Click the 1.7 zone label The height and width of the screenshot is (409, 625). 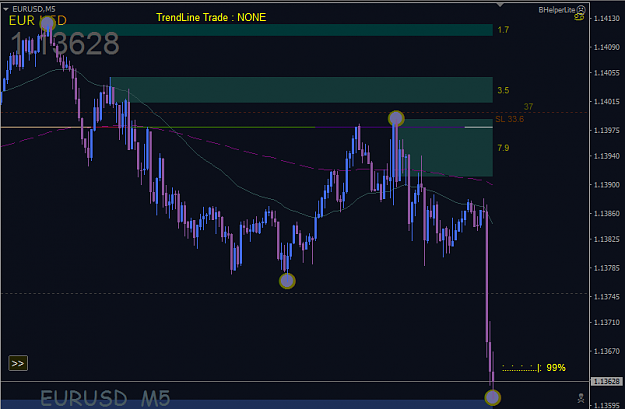tap(503, 30)
